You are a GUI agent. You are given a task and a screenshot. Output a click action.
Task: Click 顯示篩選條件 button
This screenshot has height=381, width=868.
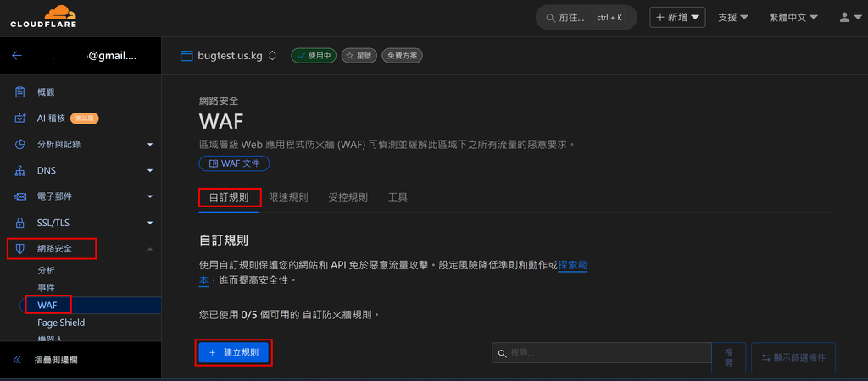point(793,357)
